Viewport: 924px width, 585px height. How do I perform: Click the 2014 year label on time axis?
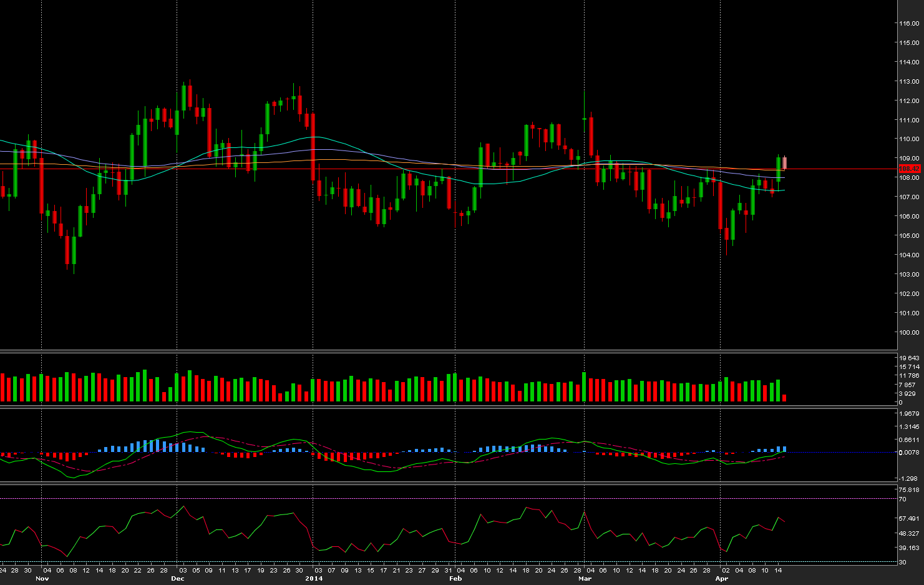click(314, 579)
